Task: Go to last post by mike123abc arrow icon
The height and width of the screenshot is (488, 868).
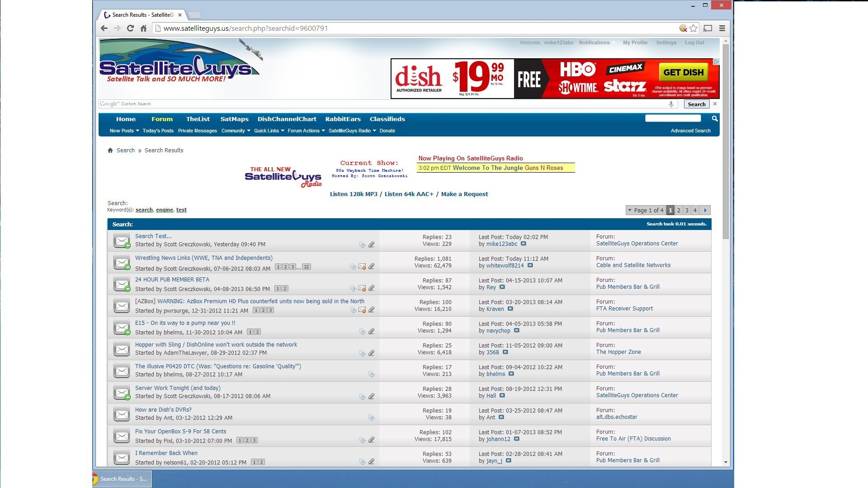Action: pos(523,244)
